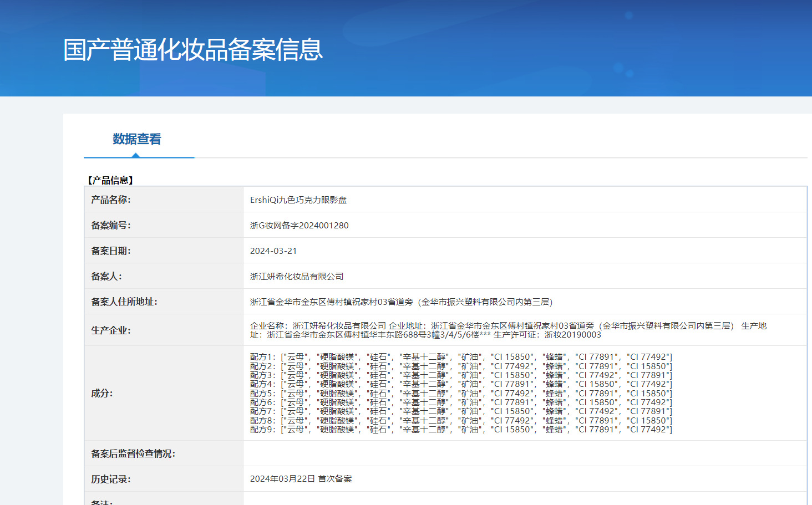
Task: Click the triangle indicator under 数据查看
Action: (x=135, y=155)
